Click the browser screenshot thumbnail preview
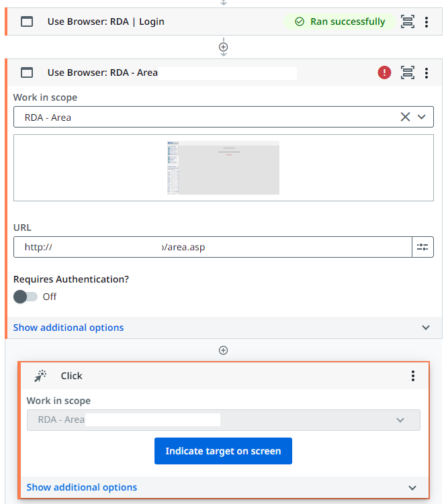Viewport: 446px width, 504px height. [x=223, y=168]
